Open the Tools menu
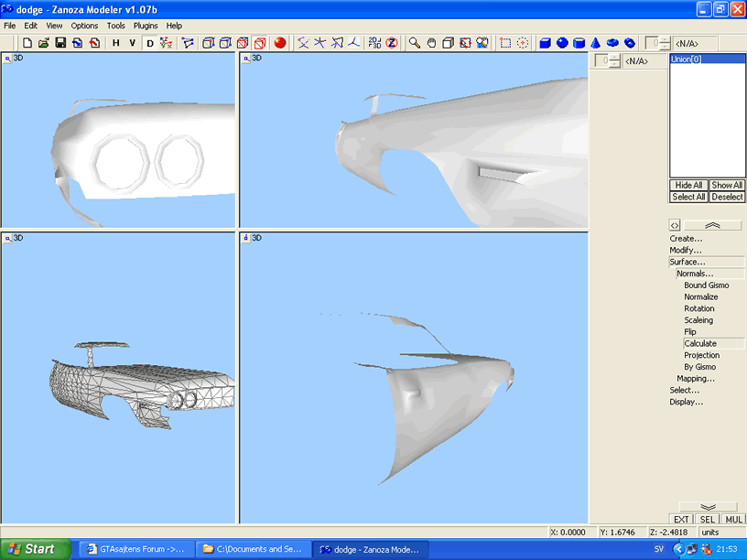 115,26
